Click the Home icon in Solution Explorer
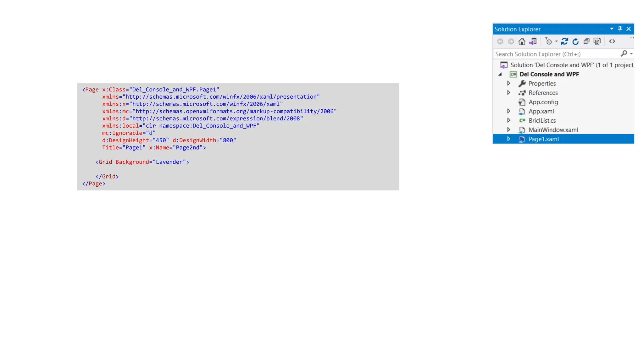This screenshot has width=644, height=362. 522,41
